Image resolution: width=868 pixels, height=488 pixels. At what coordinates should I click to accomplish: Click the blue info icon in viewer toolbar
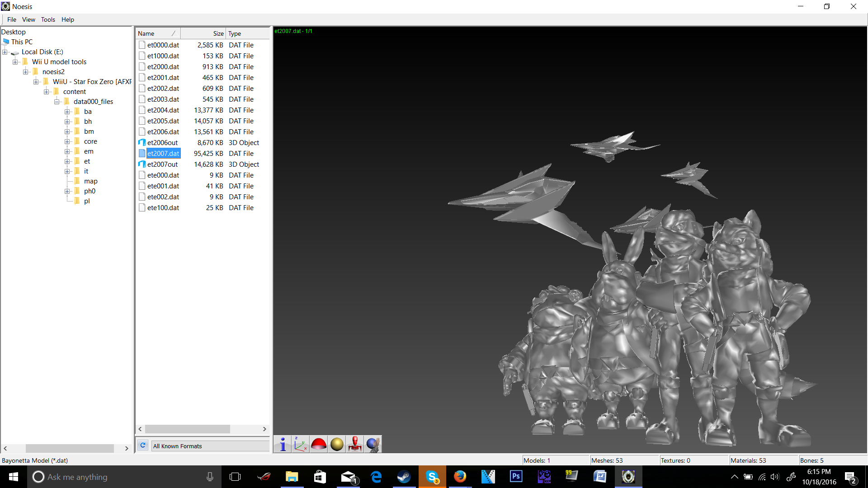283,444
